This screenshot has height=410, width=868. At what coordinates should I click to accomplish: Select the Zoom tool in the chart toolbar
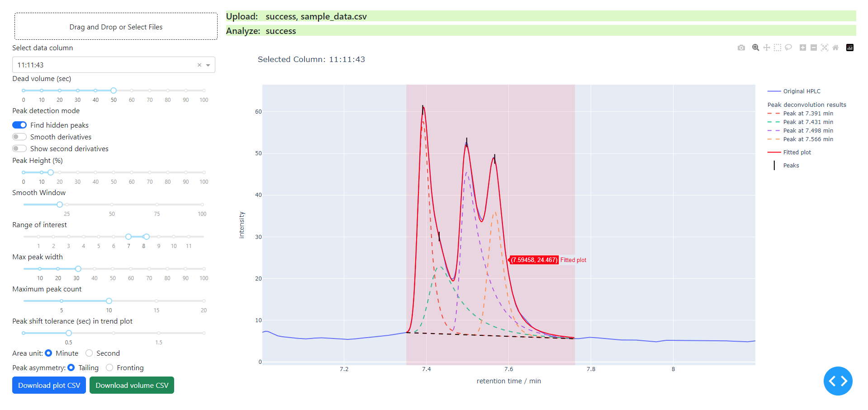[755, 48]
